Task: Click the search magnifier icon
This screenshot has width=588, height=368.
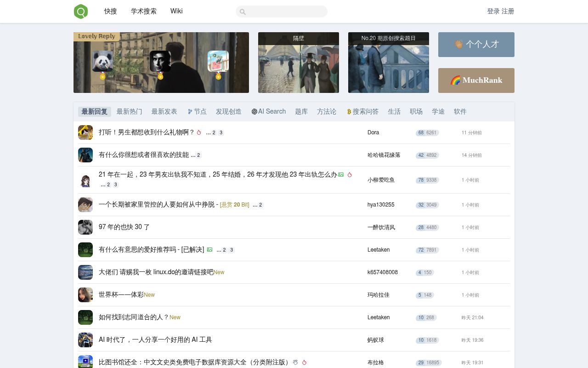Action: pyautogui.click(x=243, y=12)
